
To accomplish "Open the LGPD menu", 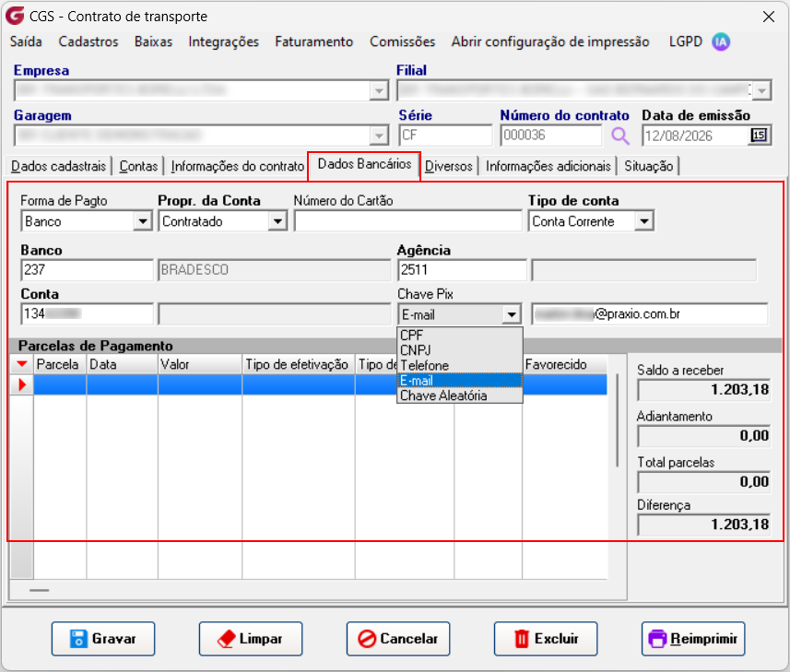I will coord(685,41).
